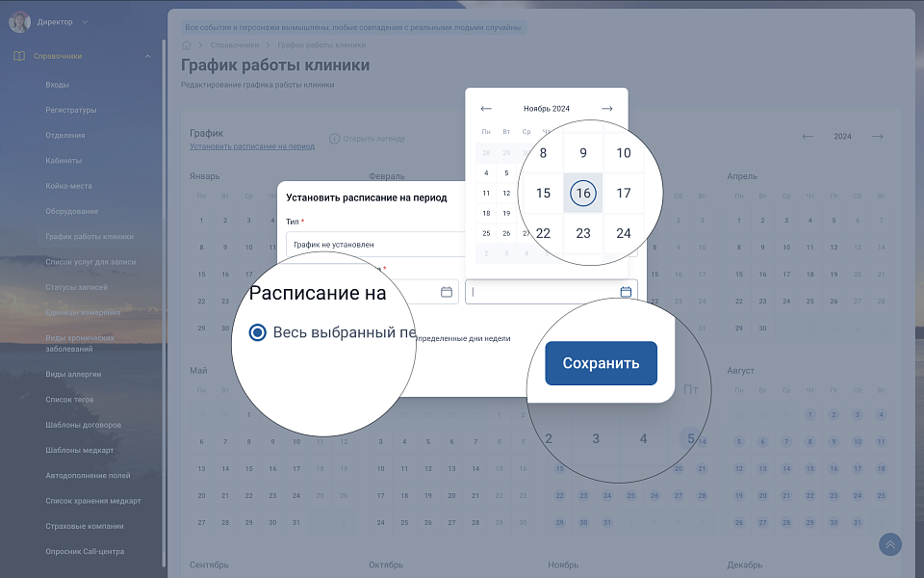Expand the Директор user menu chevron
Screen dimensions: 924x578
[85, 21]
